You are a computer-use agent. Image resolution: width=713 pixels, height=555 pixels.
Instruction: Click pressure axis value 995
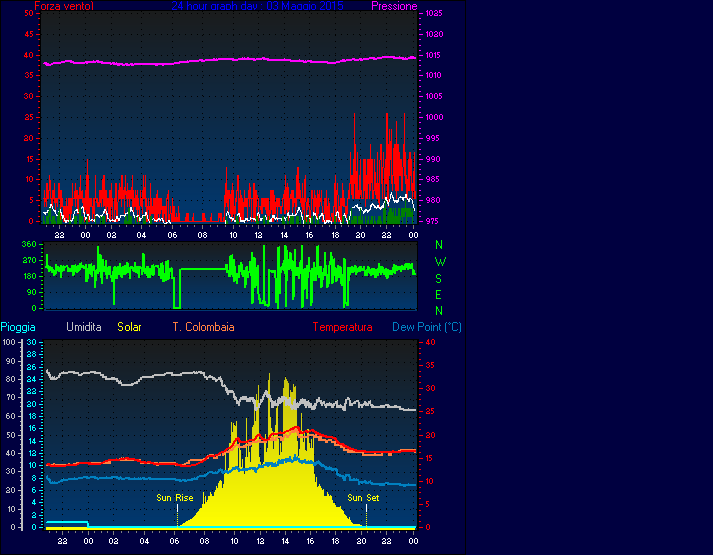coord(432,138)
